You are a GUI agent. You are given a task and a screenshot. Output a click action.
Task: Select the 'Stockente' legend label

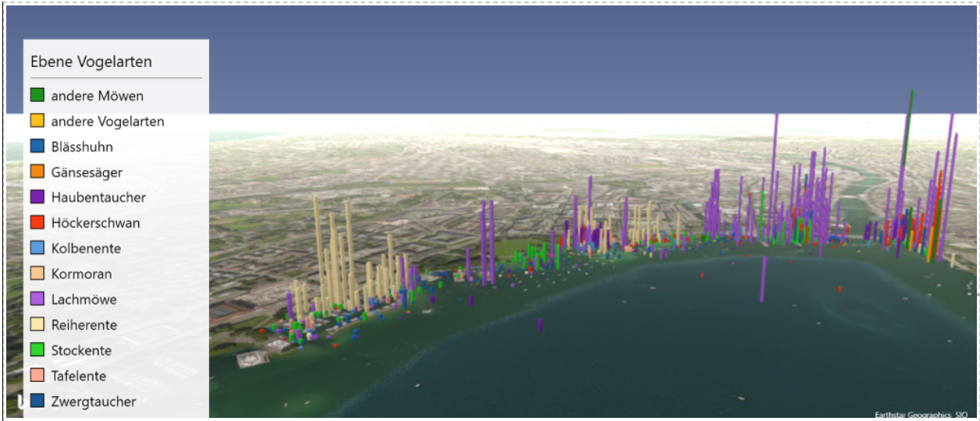point(81,351)
